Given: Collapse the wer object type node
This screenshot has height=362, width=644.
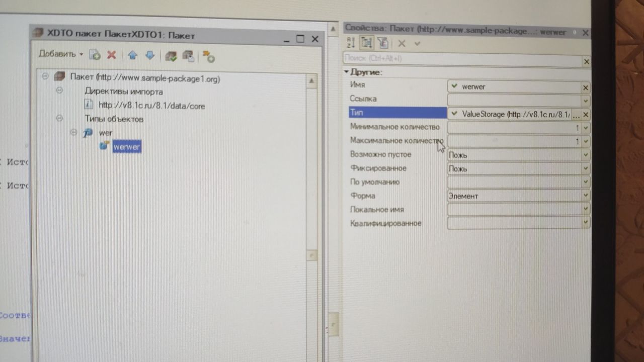Looking at the screenshot, I should point(74,132).
